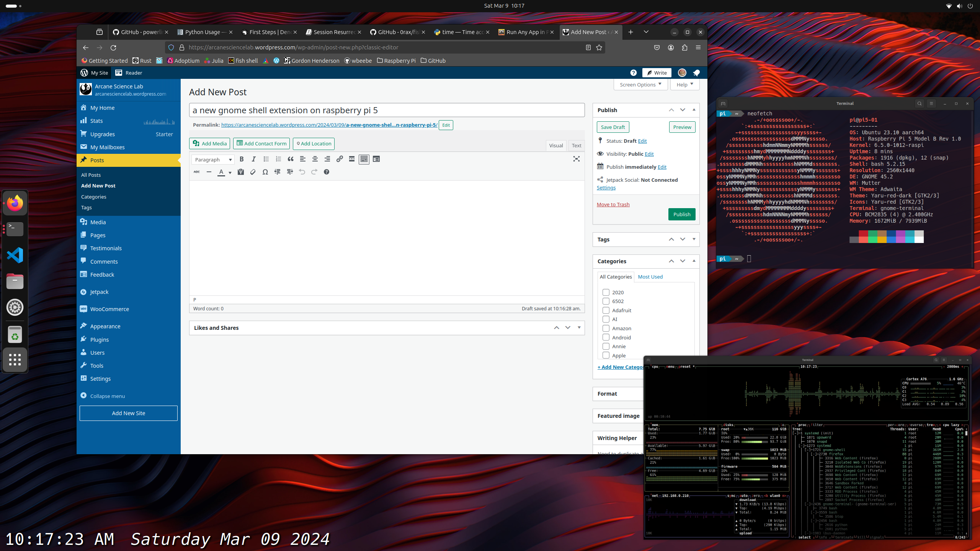
Task: Switch to the Python Usage browser tab
Action: click(x=205, y=32)
